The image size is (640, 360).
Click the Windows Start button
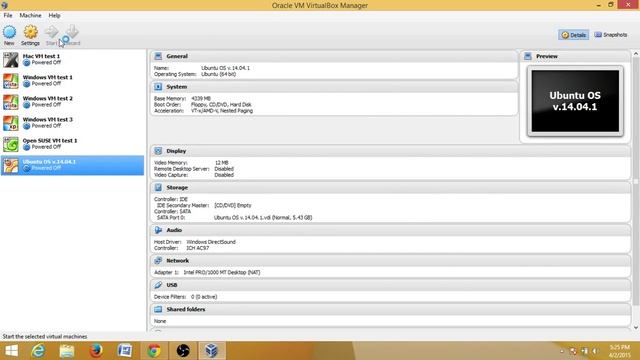click(x=11, y=351)
